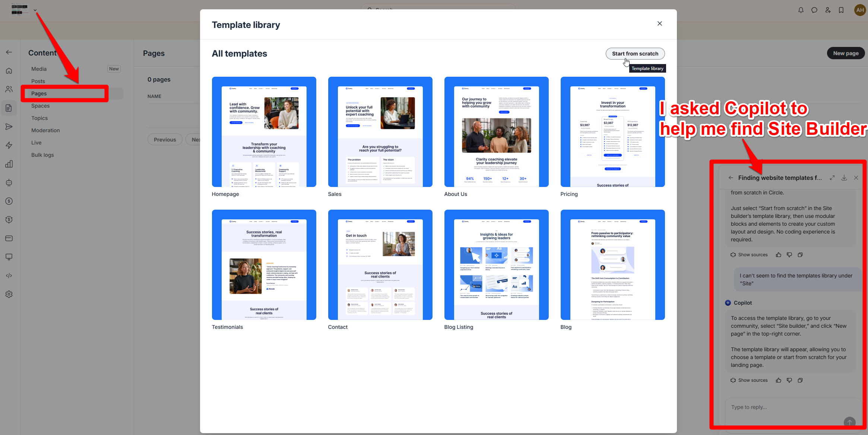Select the Sales template thumbnail

point(380,132)
